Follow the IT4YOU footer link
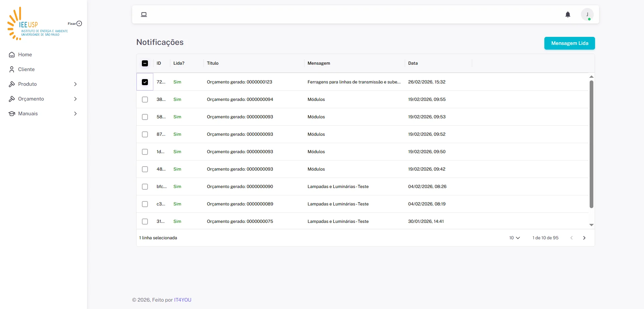Viewport: 644px width, 309px height. [182, 300]
